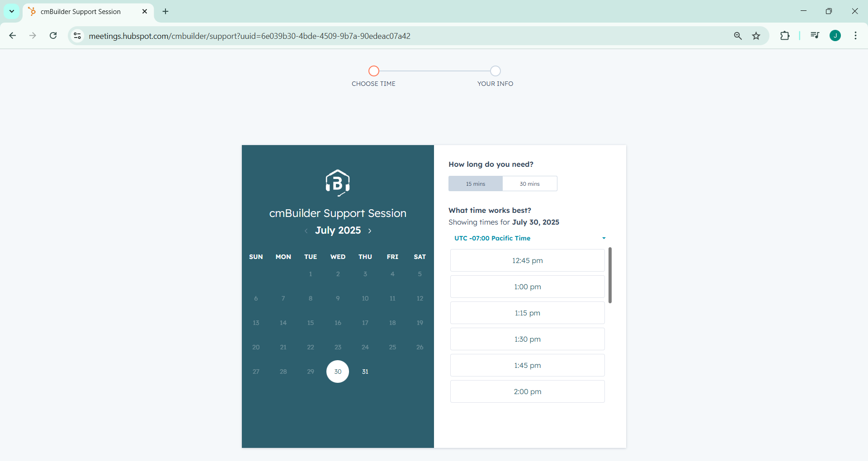
Task: Close the cmBuilder Support Session tab
Action: 145,11
